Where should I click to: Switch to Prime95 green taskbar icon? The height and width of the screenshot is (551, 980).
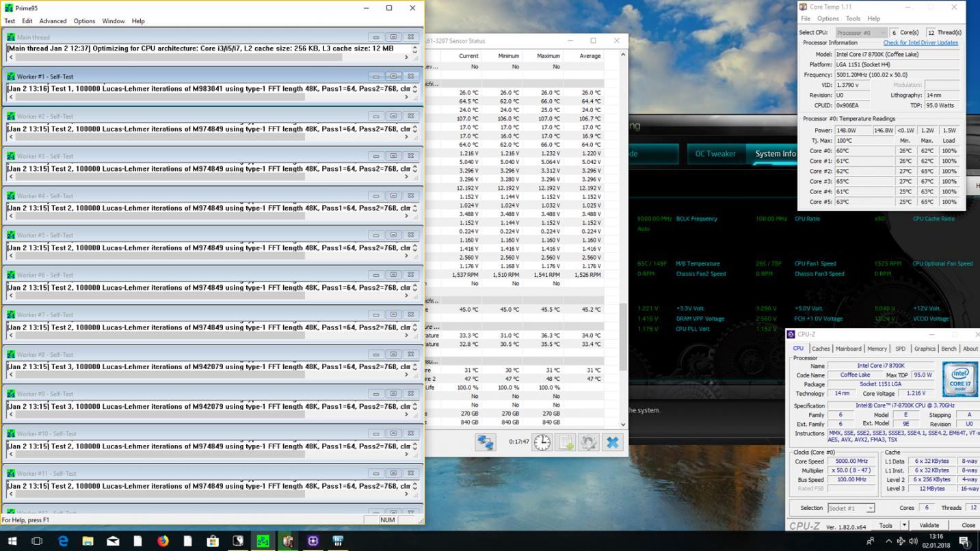click(263, 541)
